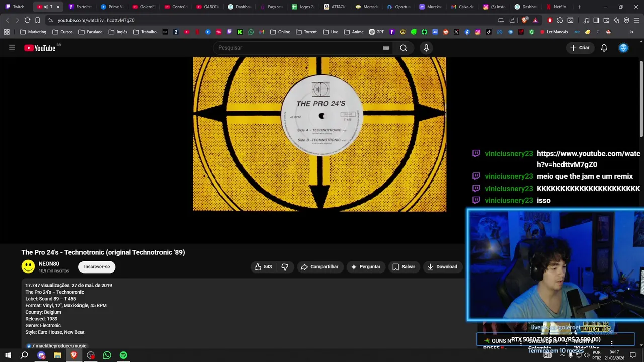
Task: Switch to the Prime Video browser tab
Action: point(112,7)
